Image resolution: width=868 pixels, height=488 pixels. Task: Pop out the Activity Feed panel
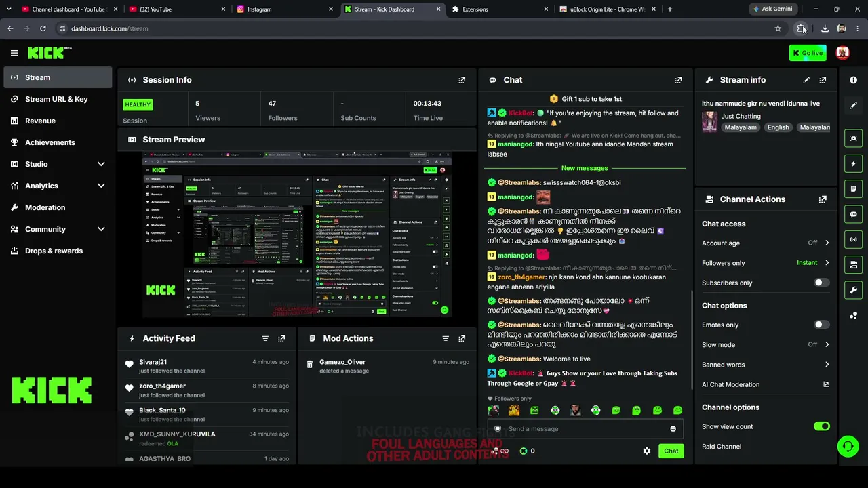pyautogui.click(x=281, y=338)
